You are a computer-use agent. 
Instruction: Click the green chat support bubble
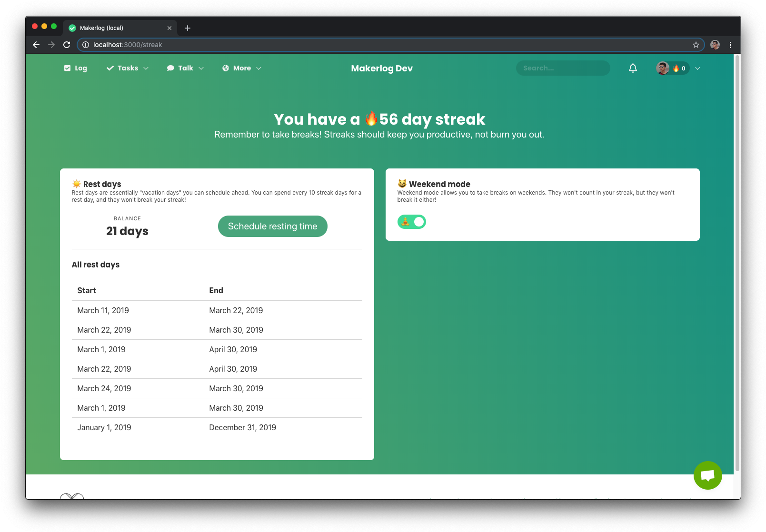click(x=707, y=475)
